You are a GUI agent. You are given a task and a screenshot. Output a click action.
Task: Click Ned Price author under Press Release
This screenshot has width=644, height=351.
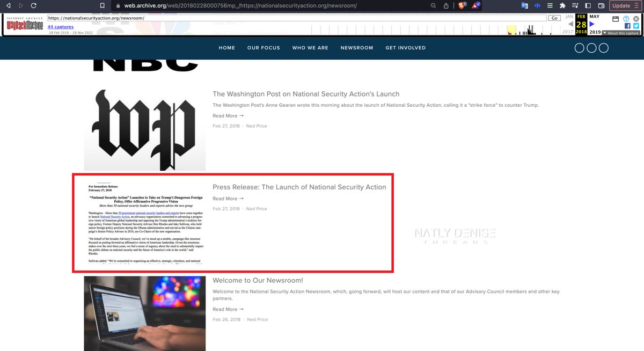pos(257,209)
